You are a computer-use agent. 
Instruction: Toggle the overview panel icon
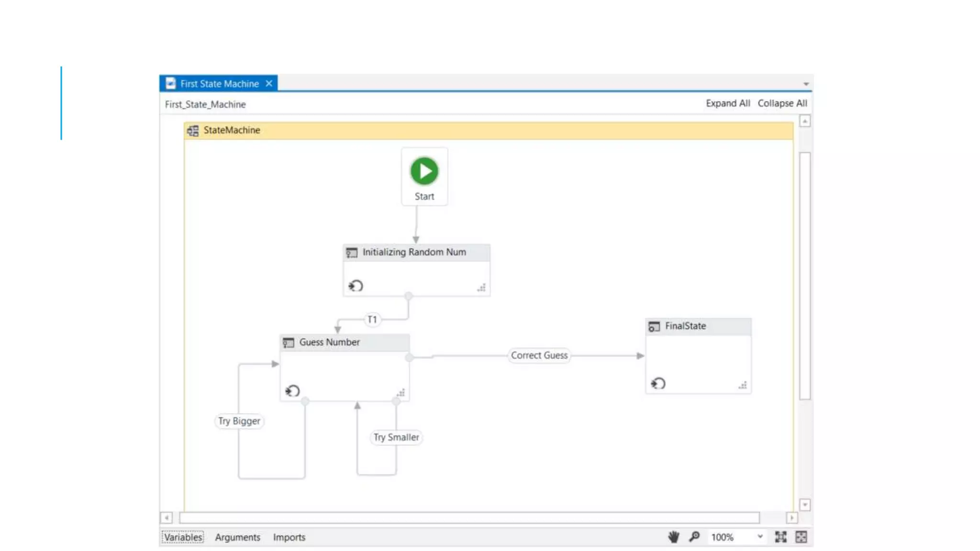[801, 537]
